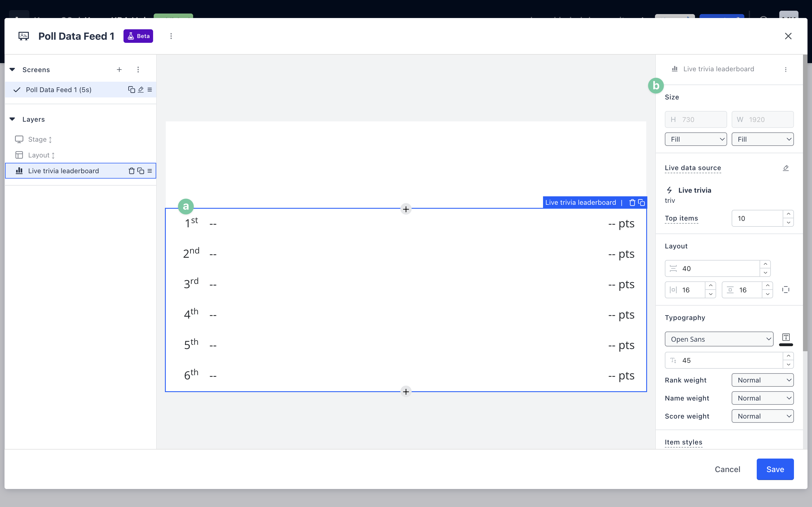The height and width of the screenshot is (507, 812).
Task: Collapse the Screens section
Action: pos(12,69)
